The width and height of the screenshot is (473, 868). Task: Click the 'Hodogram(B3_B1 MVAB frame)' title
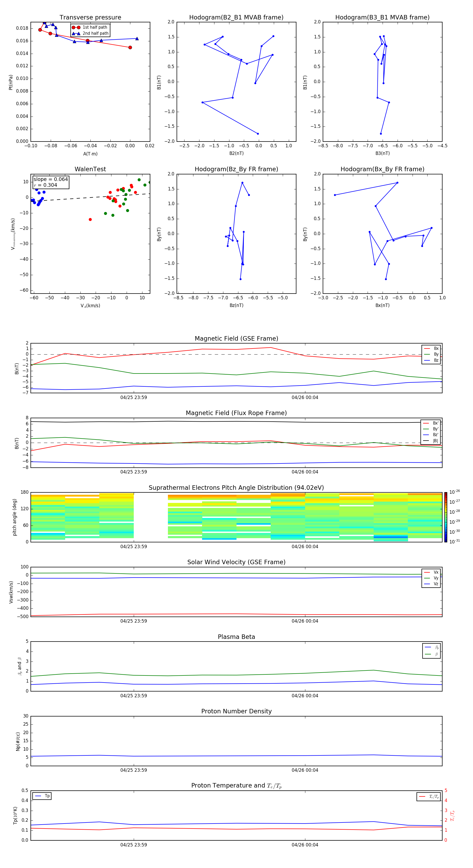point(382,18)
